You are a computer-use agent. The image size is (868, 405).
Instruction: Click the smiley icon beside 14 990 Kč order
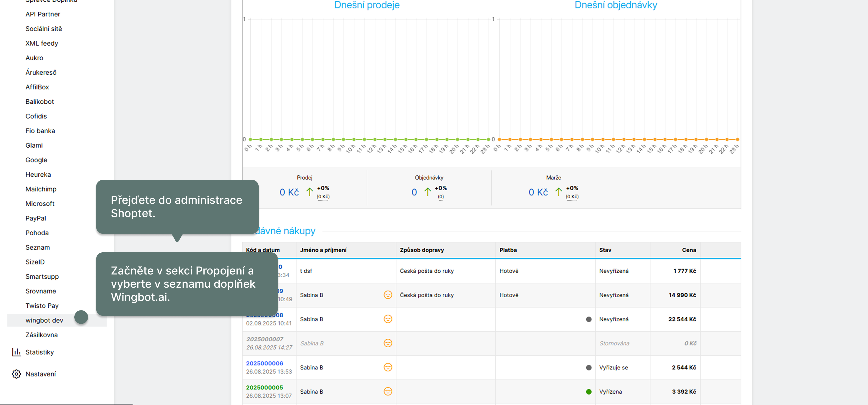(x=388, y=295)
